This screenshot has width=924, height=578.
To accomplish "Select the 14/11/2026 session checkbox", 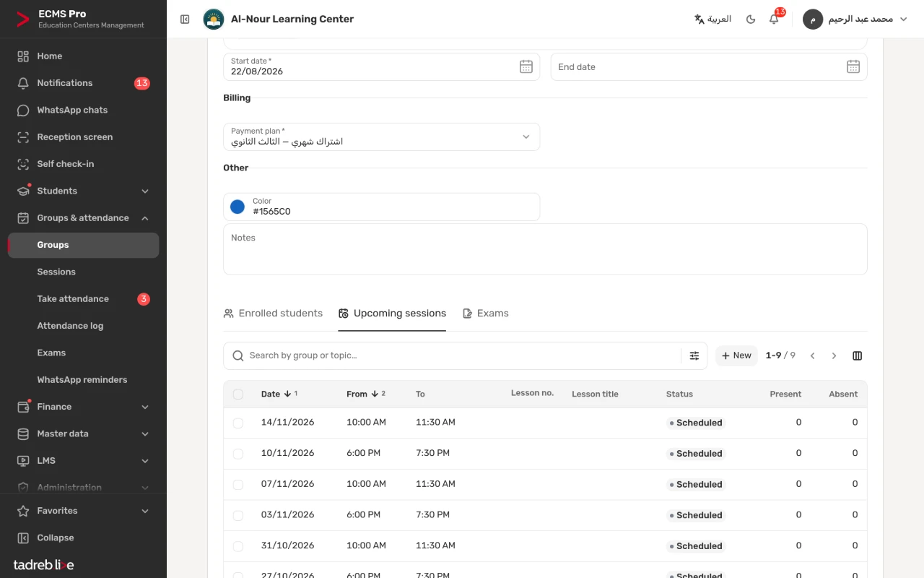I will coord(238,423).
